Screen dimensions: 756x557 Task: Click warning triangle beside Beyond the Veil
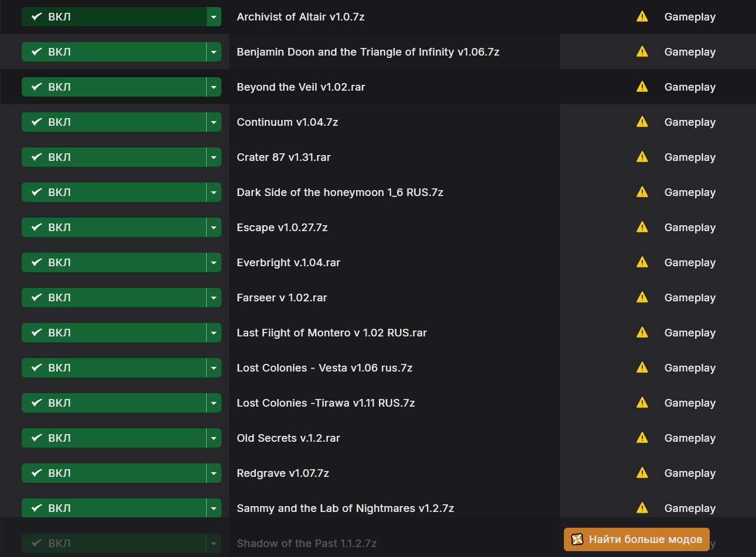click(x=642, y=87)
